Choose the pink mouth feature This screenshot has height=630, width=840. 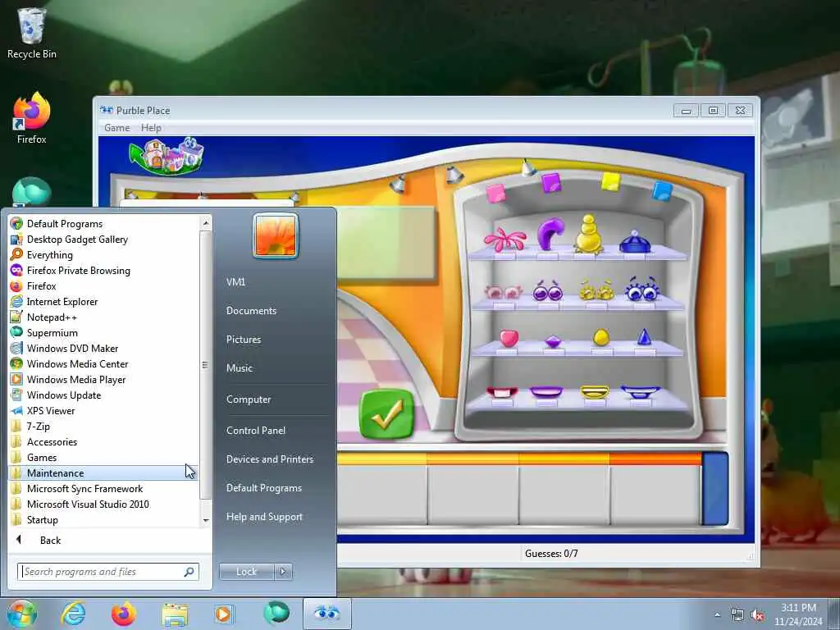click(502, 393)
